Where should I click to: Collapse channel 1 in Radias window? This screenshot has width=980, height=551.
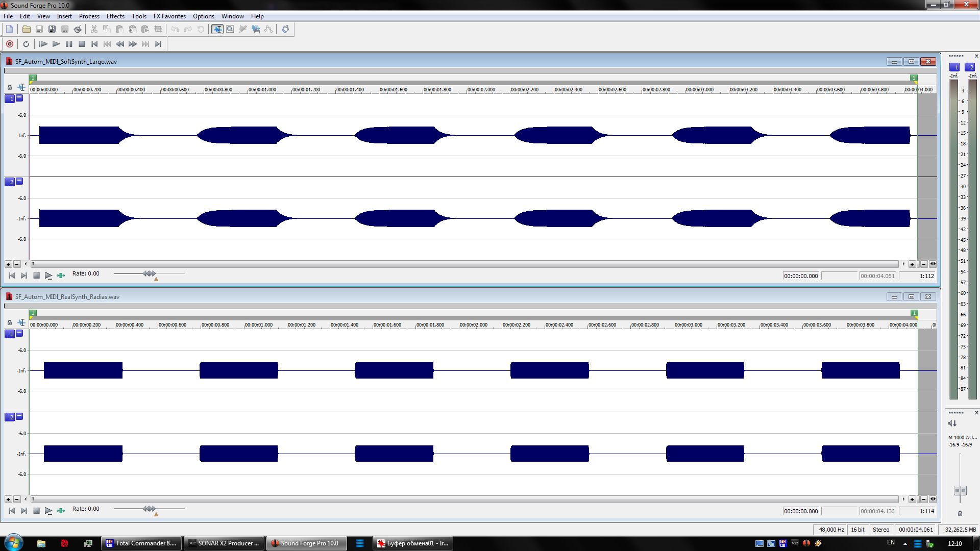click(19, 333)
